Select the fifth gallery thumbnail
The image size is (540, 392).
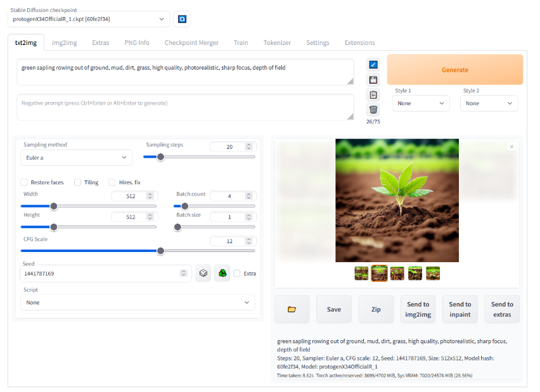(433, 274)
